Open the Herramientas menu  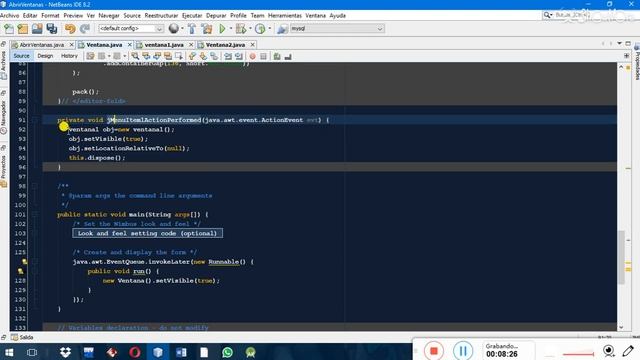tap(284, 16)
